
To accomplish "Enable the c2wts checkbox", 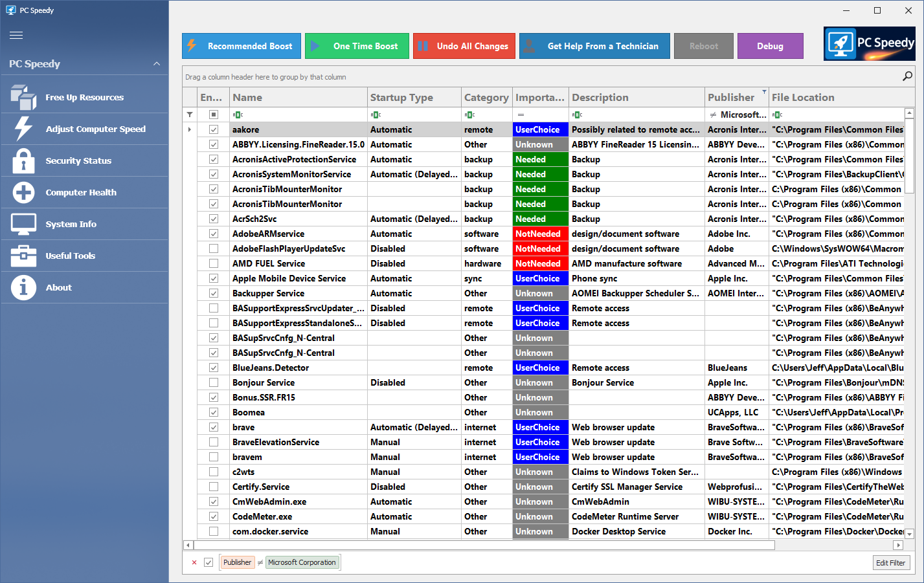I will (214, 472).
